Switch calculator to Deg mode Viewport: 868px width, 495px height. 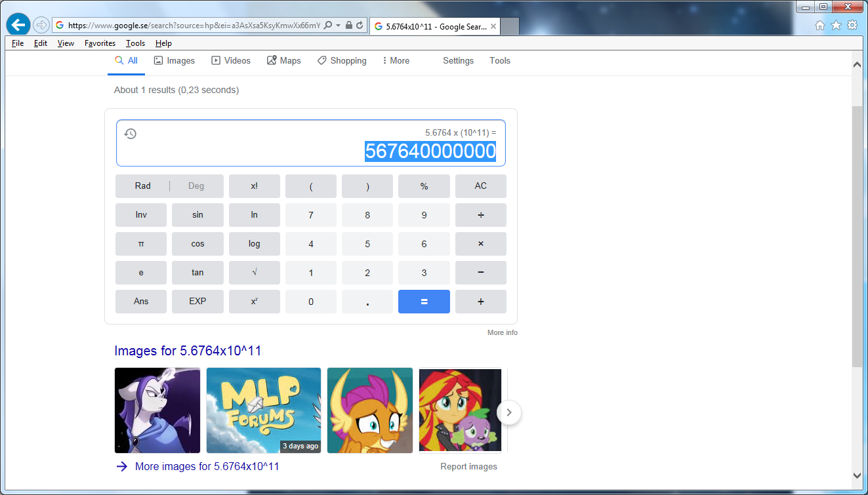pos(196,186)
